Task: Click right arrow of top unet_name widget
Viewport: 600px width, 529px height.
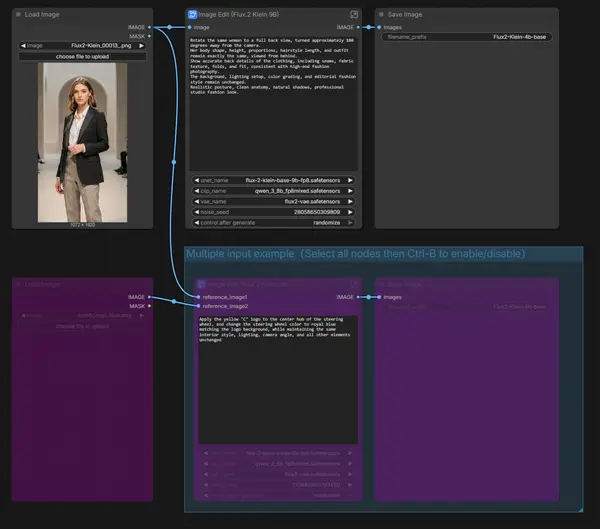Action: pyautogui.click(x=350, y=180)
